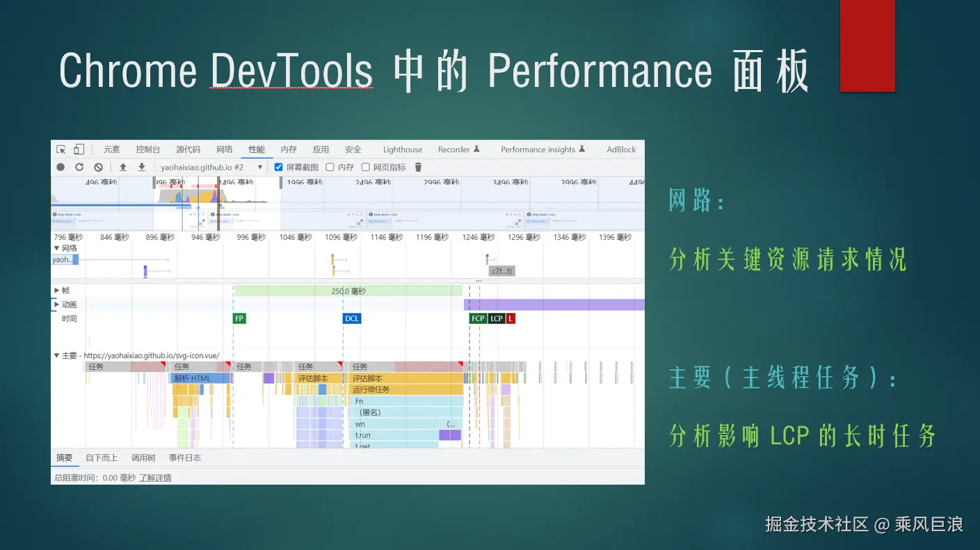
Task: Click the trash can collect garbage icon
Action: tap(418, 168)
